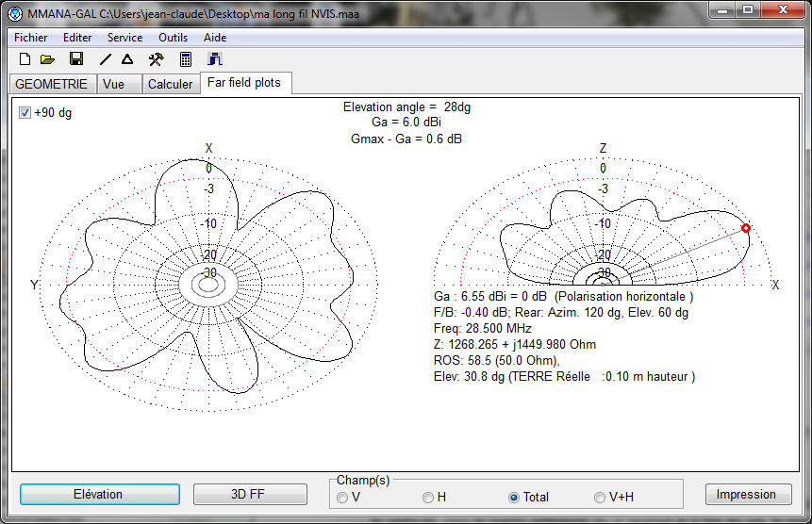The height and width of the screenshot is (524, 812).
Task: Select the H field radio button
Action: (428, 498)
